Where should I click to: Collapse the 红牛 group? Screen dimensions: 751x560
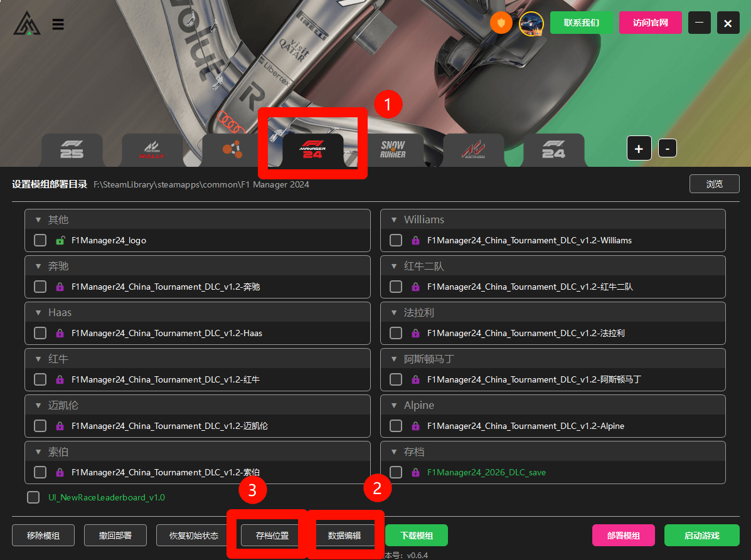tap(38, 359)
